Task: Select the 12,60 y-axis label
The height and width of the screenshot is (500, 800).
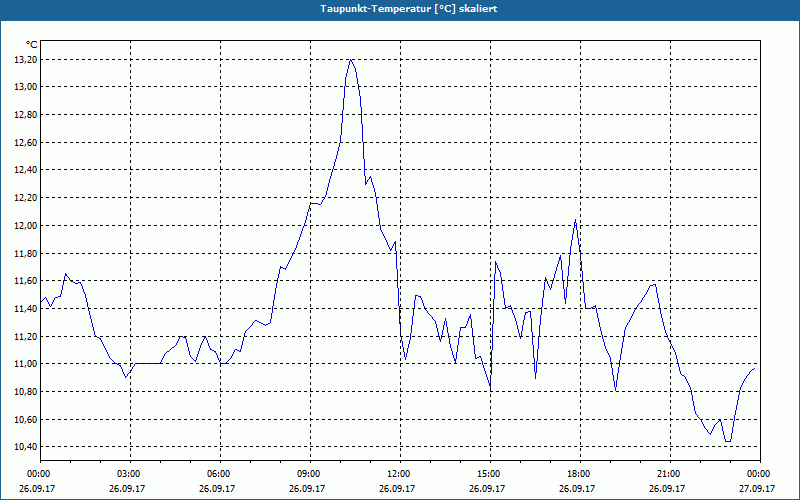Action: click(x=27, y=142)
